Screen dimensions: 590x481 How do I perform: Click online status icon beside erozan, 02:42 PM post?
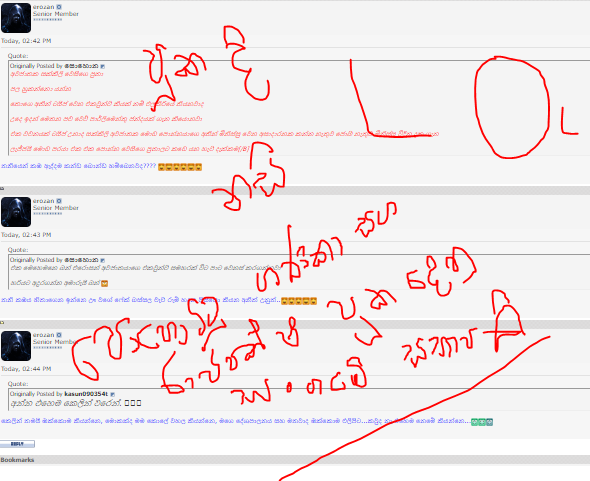tap(59, 7)
